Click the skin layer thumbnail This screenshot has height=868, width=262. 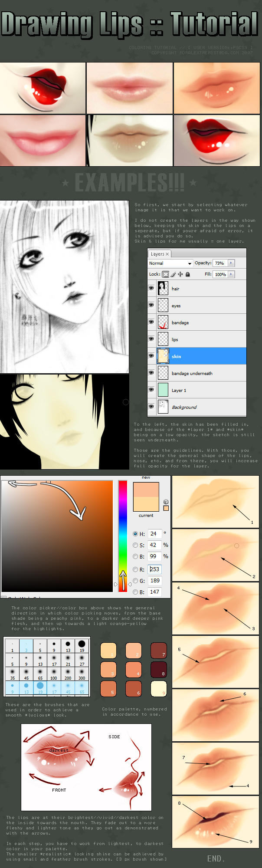[163, 356]
